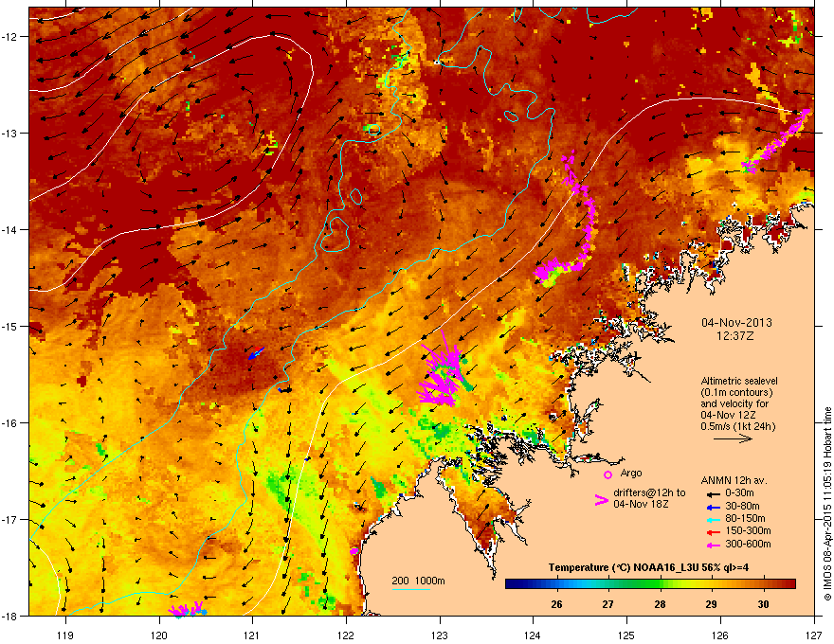Click the '300-600m' depth label
Screen dimensions: 834x644
pos(748,544)
